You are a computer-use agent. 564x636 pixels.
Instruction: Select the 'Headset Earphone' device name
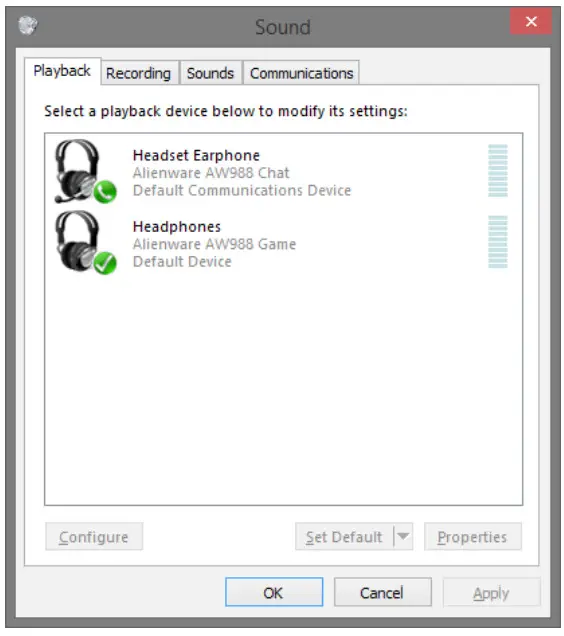coord(196,155)
